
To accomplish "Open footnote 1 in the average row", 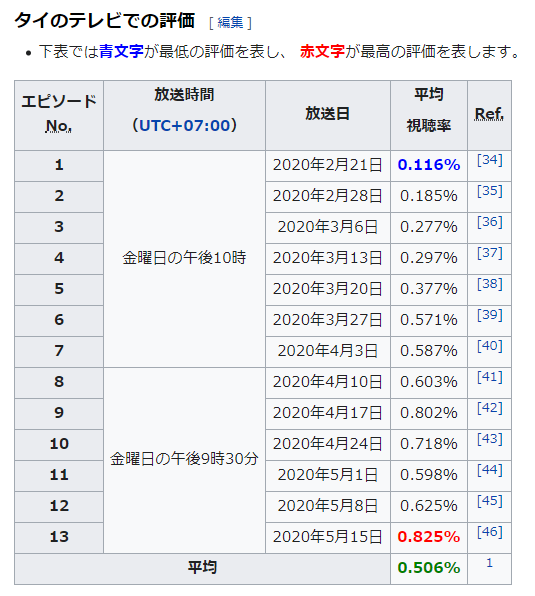I will 489,563.
